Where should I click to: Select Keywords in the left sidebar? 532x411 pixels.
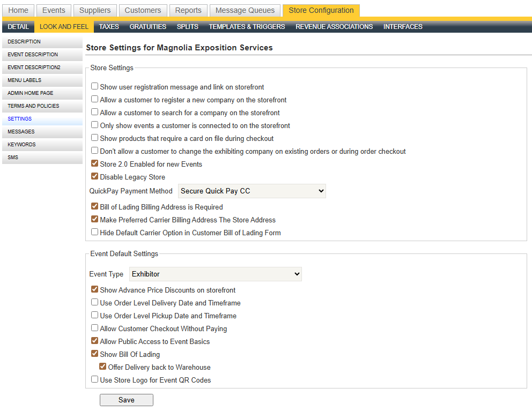(22, 145)
